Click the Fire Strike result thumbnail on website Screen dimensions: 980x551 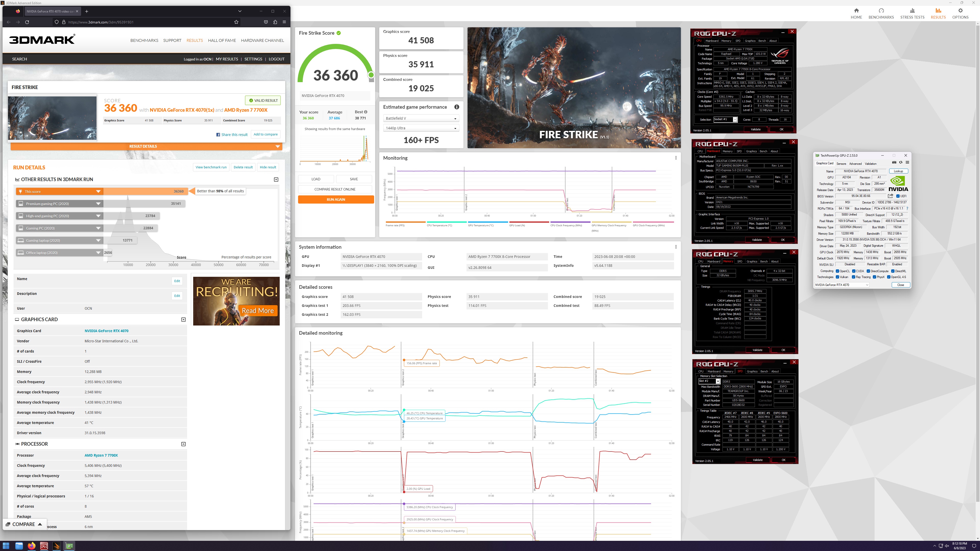point(52,118)
